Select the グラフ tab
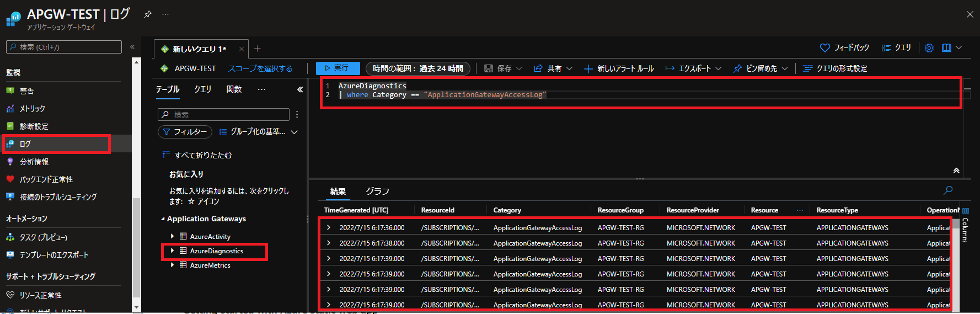 [x=378, y=191]
